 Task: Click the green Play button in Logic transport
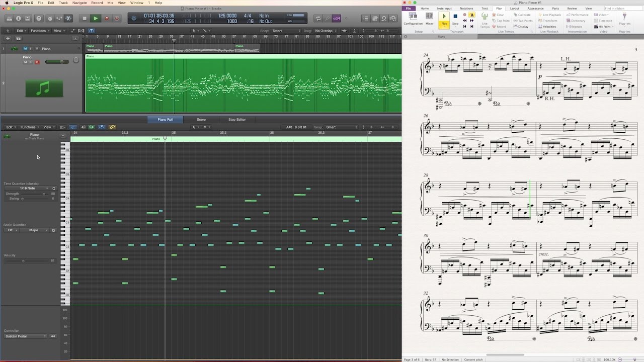pos(95,19)
